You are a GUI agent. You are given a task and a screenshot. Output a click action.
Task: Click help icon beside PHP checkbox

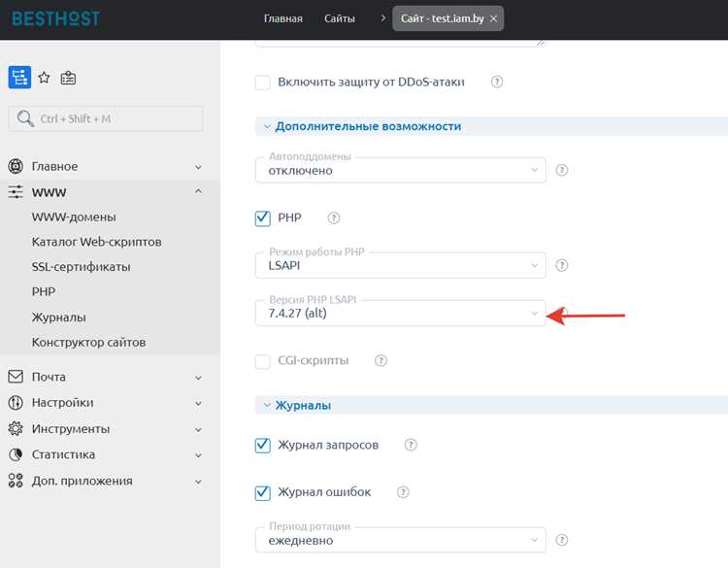[333, 217]
